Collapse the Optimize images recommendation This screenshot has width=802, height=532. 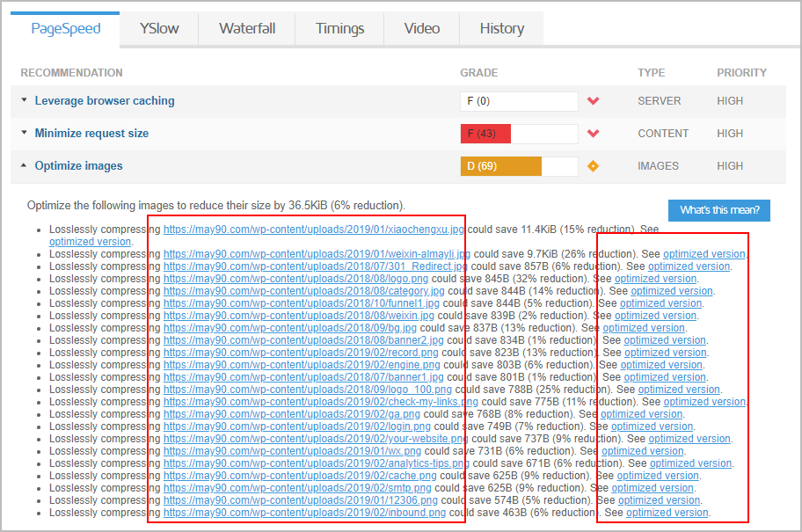78,166
